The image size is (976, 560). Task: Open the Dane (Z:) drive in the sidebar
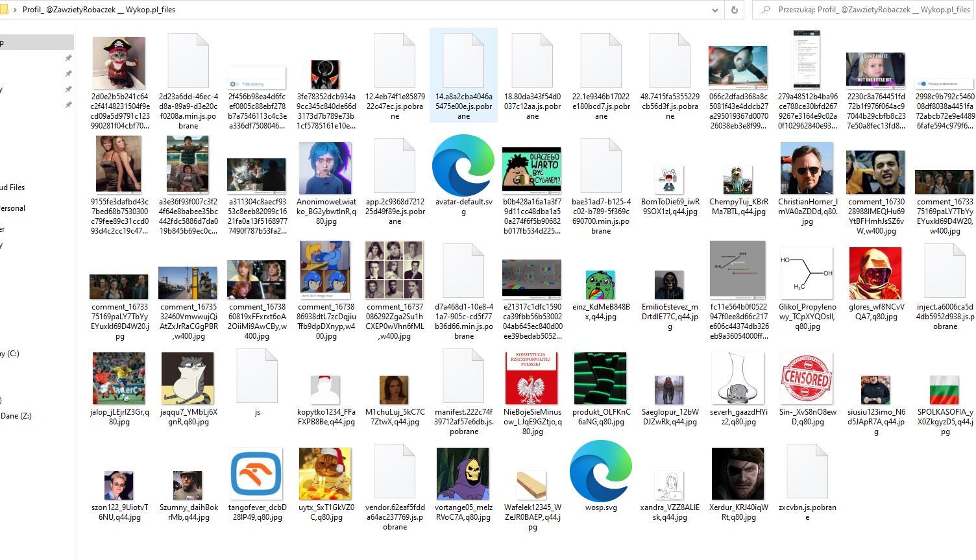[x=17, y=416]
